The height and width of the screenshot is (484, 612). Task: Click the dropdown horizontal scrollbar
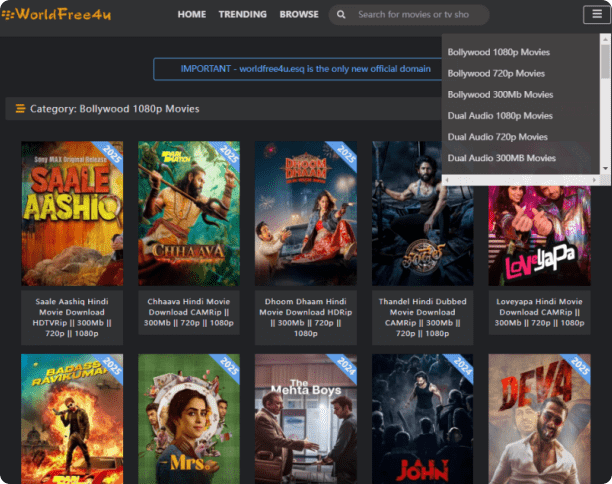520,179
